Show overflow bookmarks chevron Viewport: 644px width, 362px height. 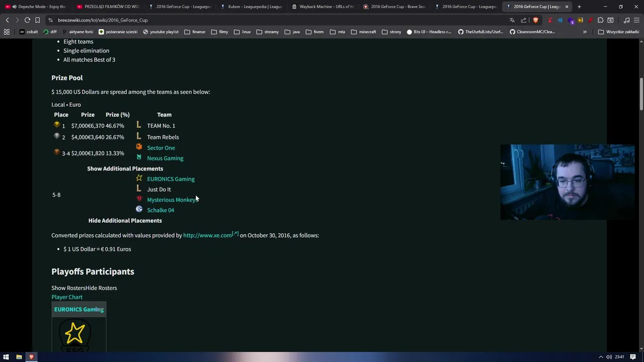click(585, 32)
